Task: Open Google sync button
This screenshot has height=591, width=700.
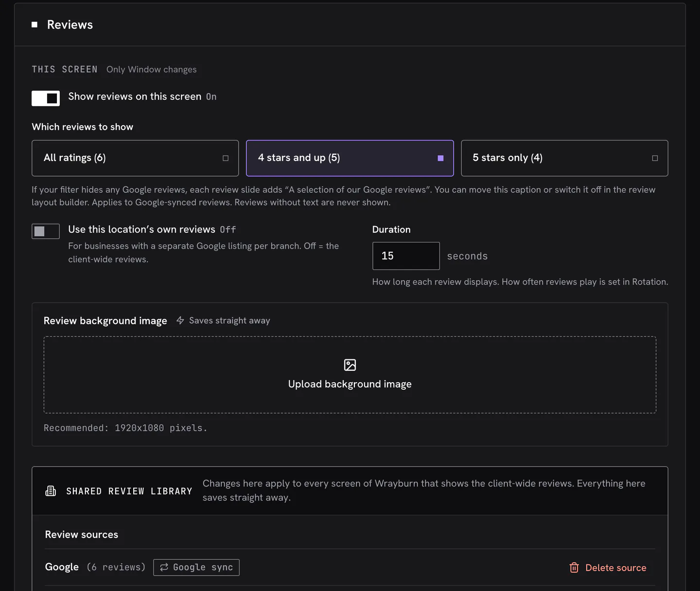Action: point(196,567)
